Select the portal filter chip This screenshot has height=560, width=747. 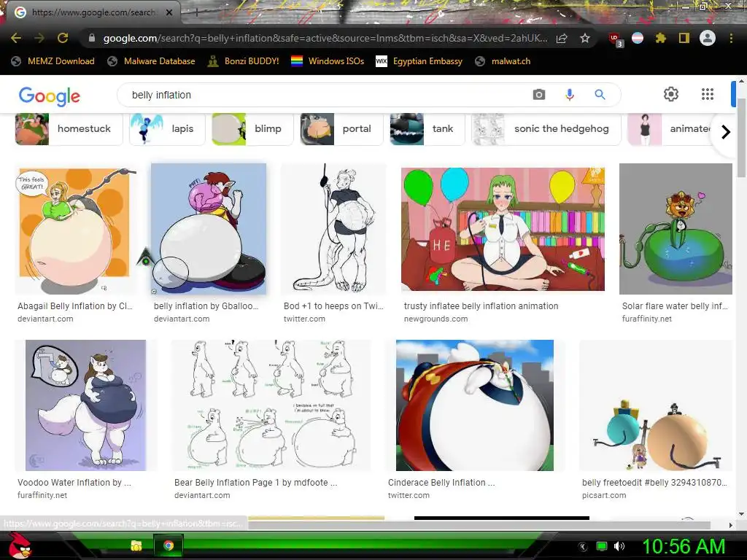click(341, 128)
